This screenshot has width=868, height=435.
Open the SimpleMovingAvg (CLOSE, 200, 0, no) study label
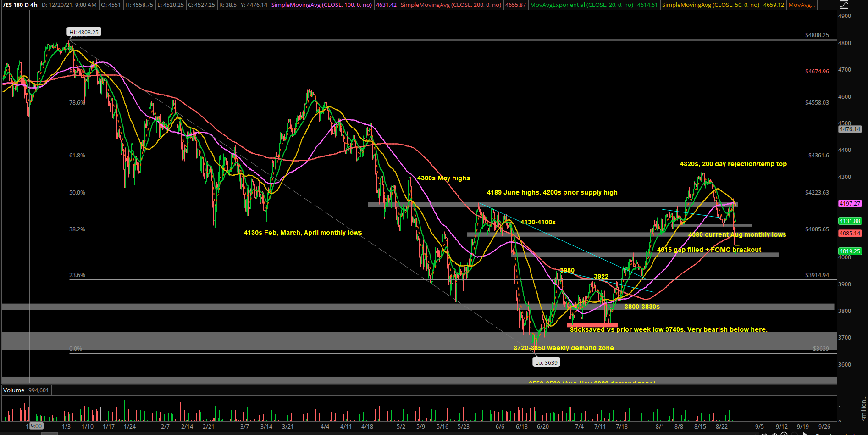pos(451,5)
